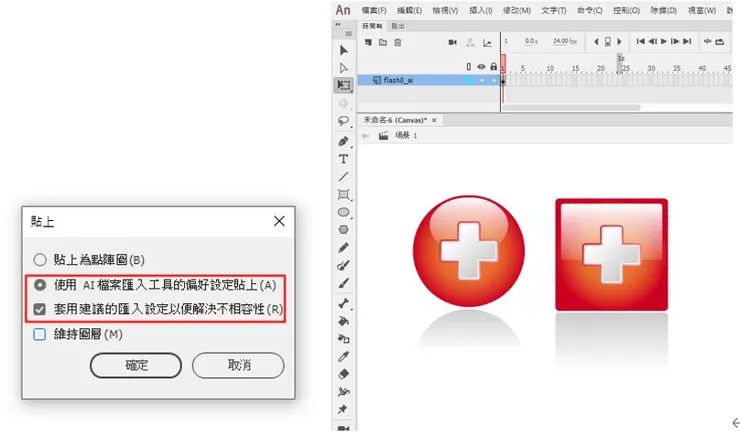Toggle visibility eye for all layers

point(481,67)
